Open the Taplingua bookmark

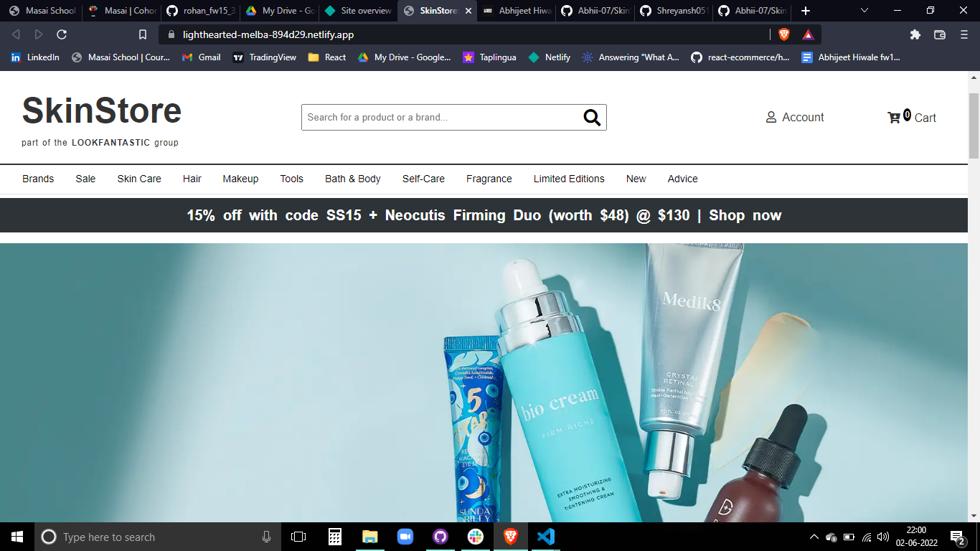click(x=489, y=57)
